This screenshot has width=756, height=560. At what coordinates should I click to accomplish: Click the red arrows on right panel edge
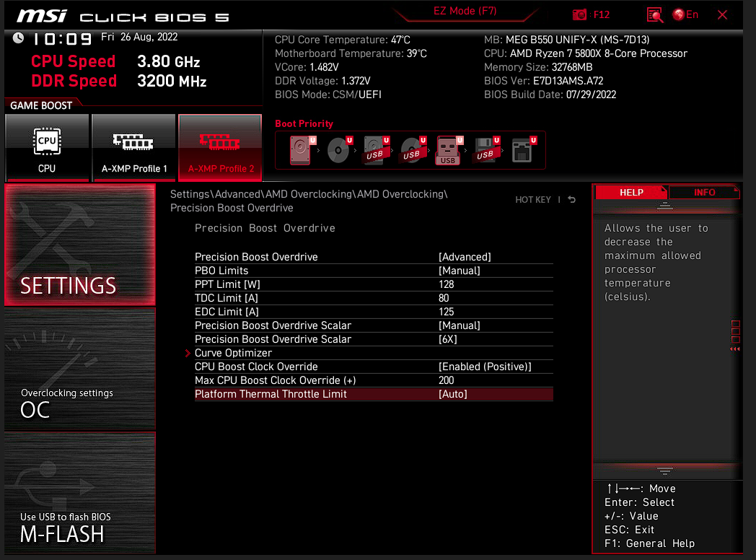735,349
